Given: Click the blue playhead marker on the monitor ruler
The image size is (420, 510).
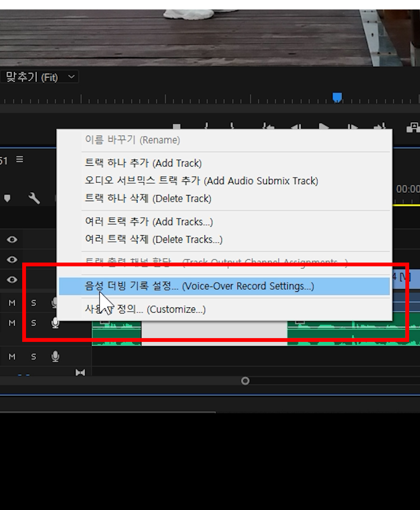Looking at the screenshot, I should 337,97.
